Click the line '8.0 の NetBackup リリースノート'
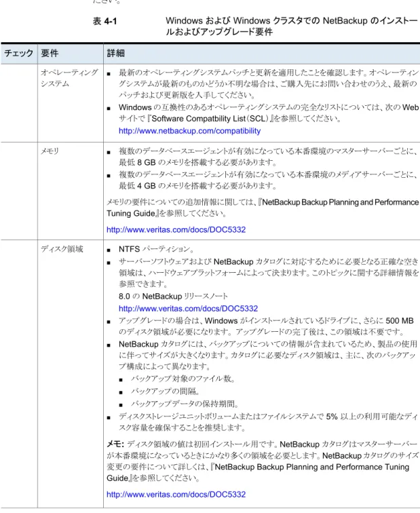This screenshot has height=513, width=420. pos(174,297)
